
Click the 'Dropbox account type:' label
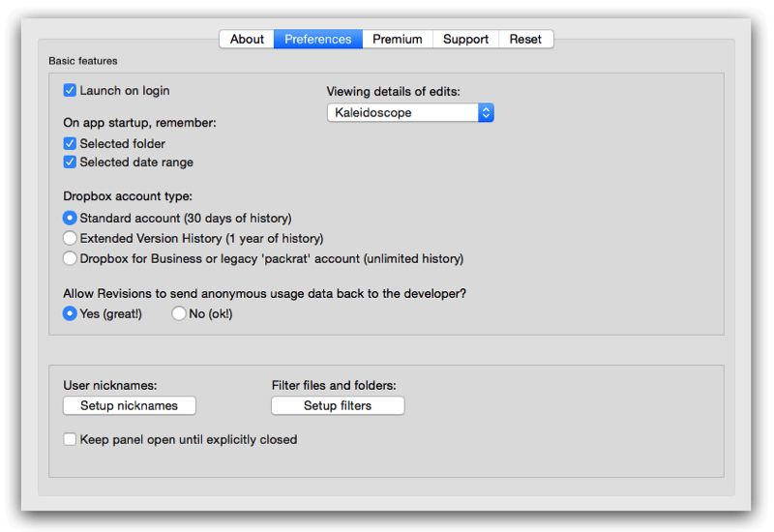point(128,196)
